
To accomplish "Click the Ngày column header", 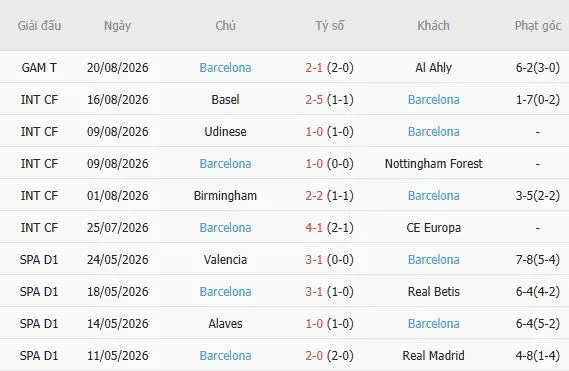I will 117,26.
